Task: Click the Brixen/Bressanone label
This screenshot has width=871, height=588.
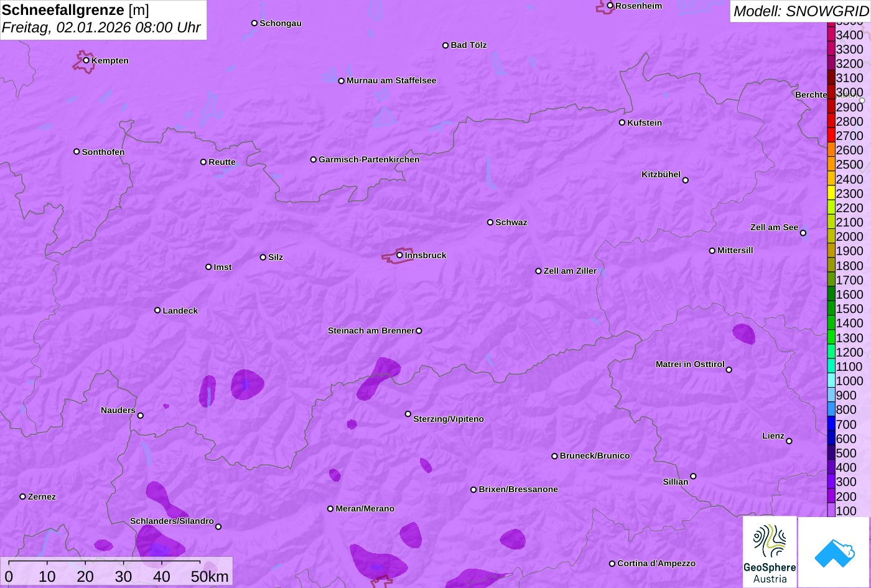Action: 518,489
